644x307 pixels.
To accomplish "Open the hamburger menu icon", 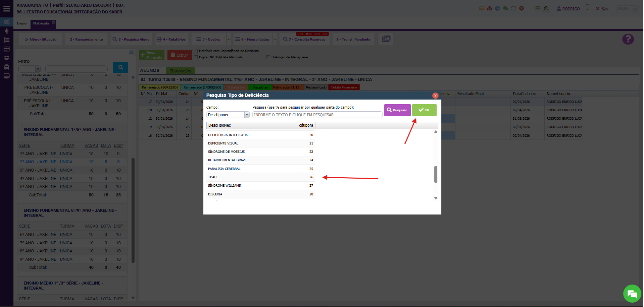I will 6,9.
